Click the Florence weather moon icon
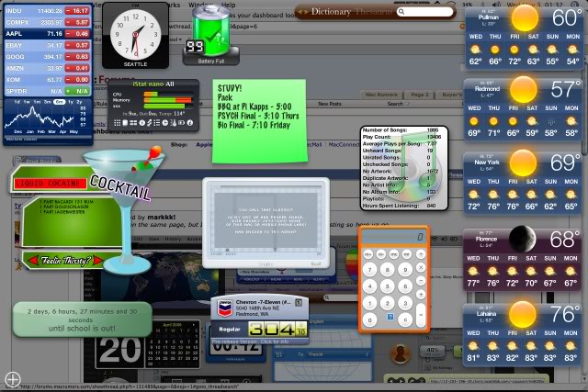The image size is (588, 392). tap(522, 239)
